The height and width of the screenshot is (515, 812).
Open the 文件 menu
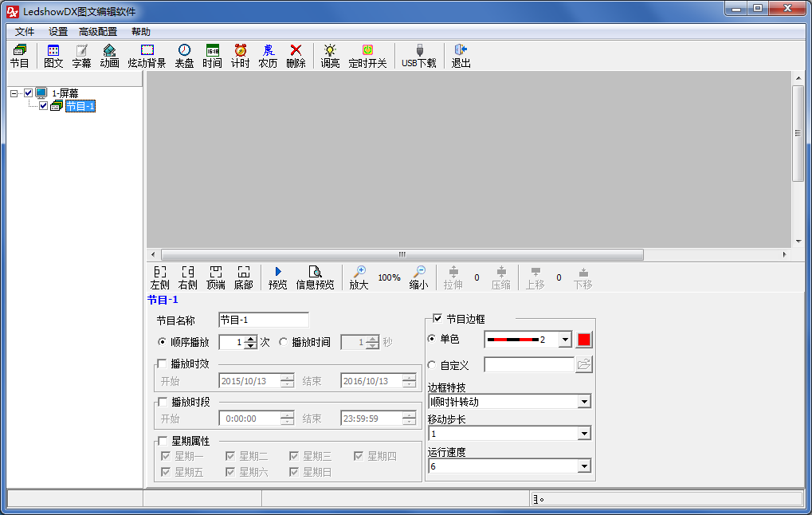coord(25,32)
